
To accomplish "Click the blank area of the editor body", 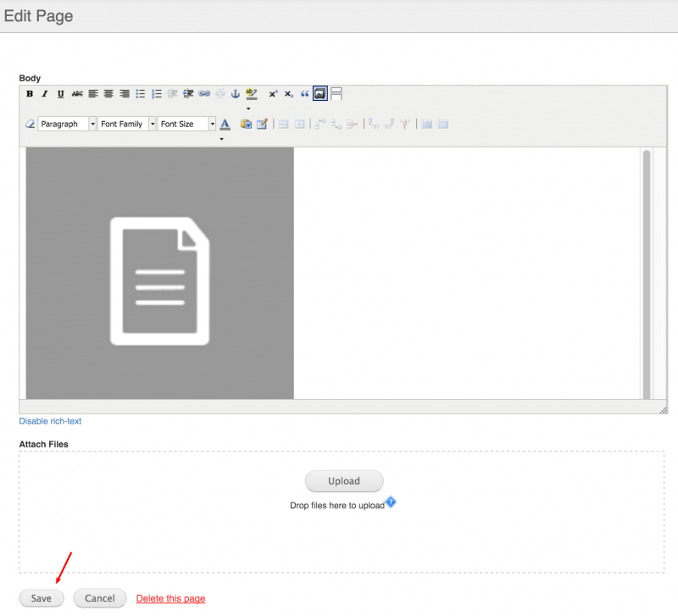I will (467, 273).
